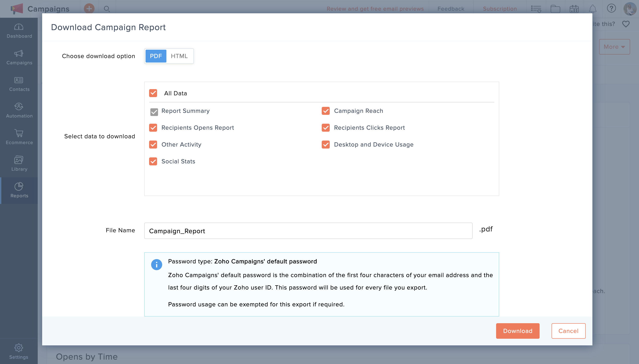Go to the Automation section
639x364 pixels.
(19, 110)
